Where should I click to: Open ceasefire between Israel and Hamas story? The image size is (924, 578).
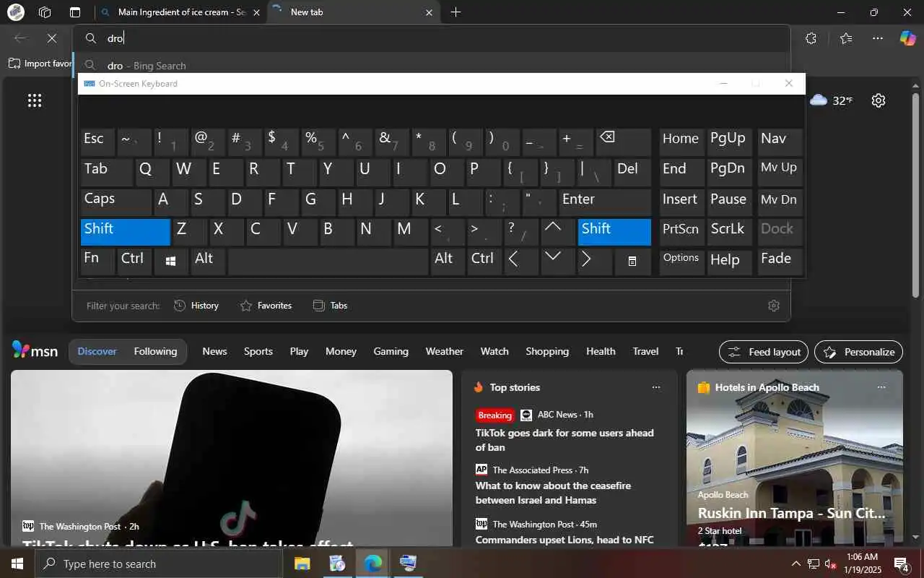tap(553, 493)
